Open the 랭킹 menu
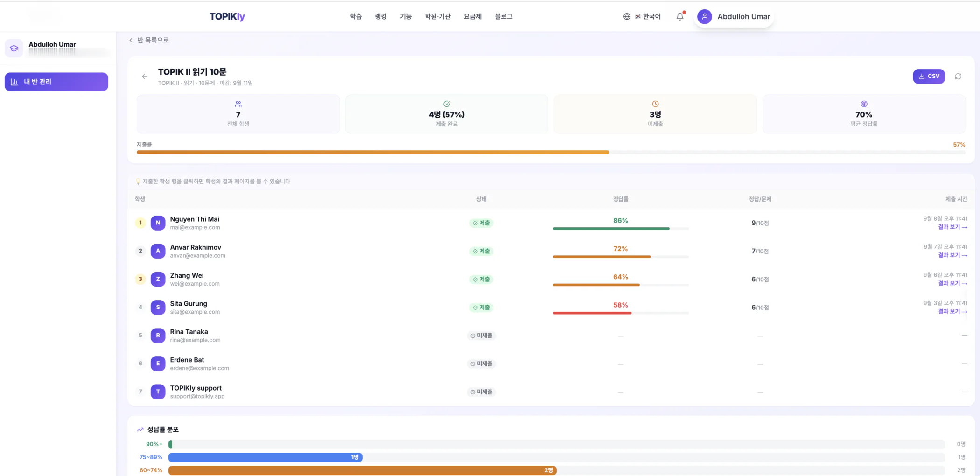This screenshot has height=476, width=980. (381, 16)
